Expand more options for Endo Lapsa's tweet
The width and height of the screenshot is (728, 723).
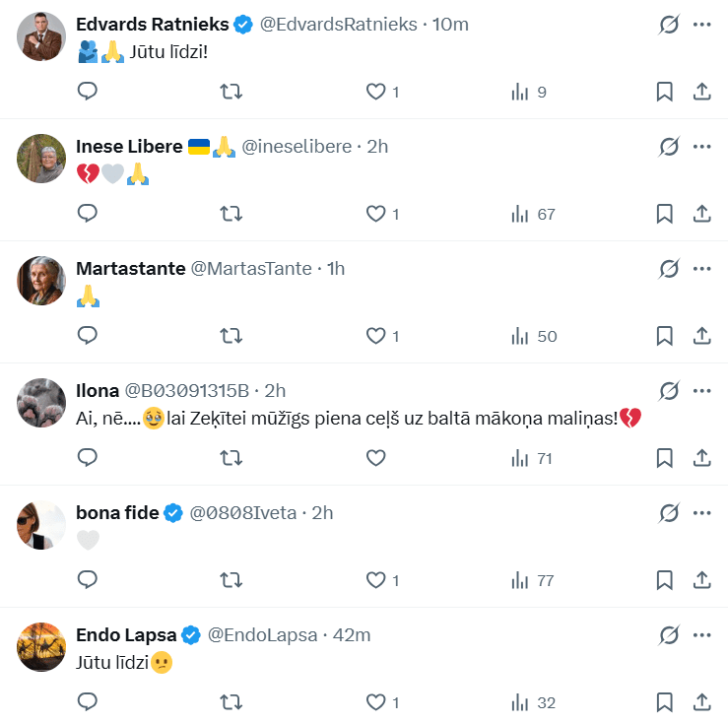point(702,635)
